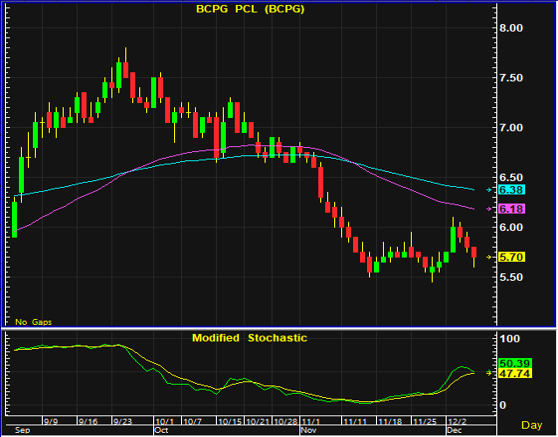This screenshot has height=437, width=558.
Task: Click the cyan arrow beside 6.38
Action: (x=489, y=190)
